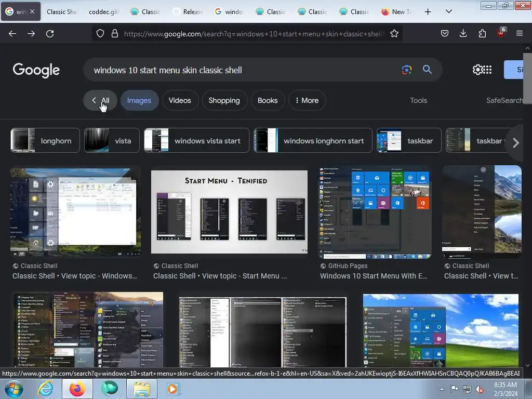Screen dimensions: 532x399
Task: Open the media player taskbar icon
Action: (172, 389)
